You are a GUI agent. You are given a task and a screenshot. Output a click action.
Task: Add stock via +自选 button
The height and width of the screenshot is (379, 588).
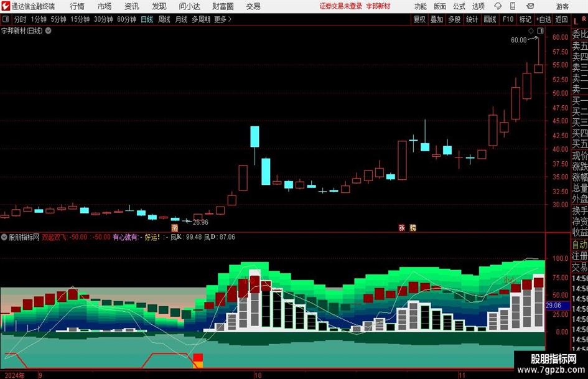[544, 19]
